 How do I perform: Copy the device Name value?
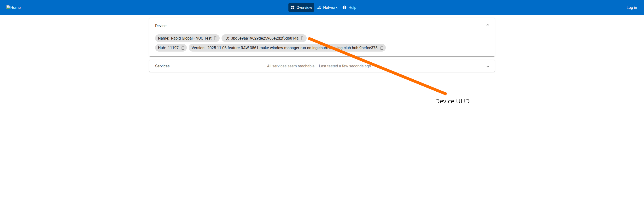coord(216,38)
